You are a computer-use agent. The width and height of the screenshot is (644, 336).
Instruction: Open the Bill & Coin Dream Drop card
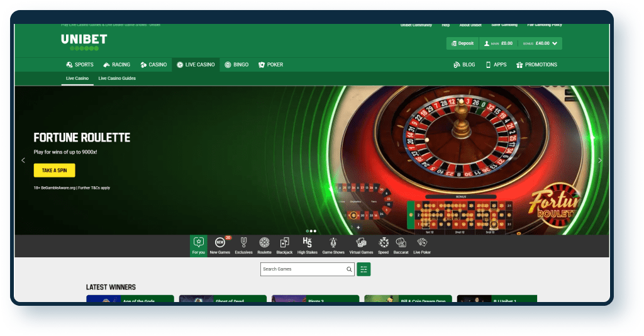point(408,299)
